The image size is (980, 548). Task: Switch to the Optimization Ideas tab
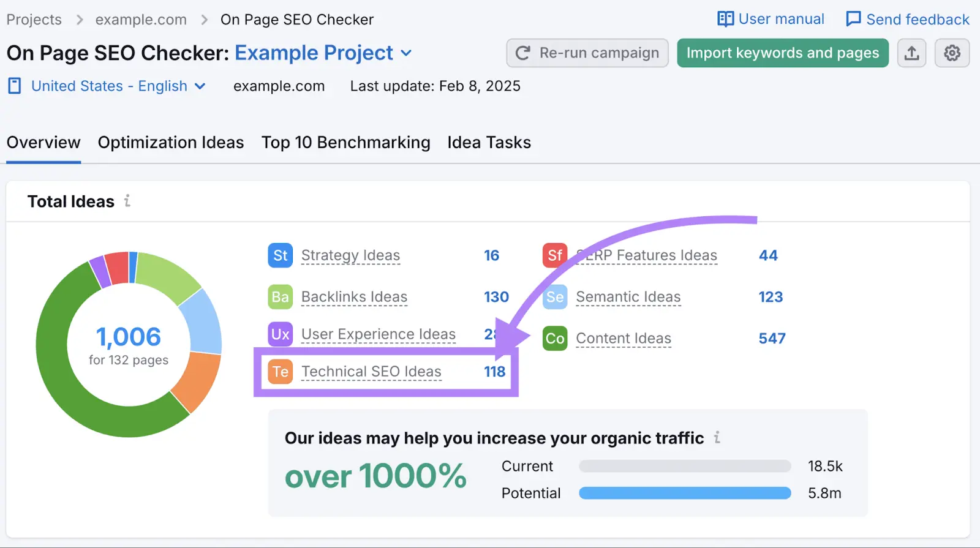[171, 143]
